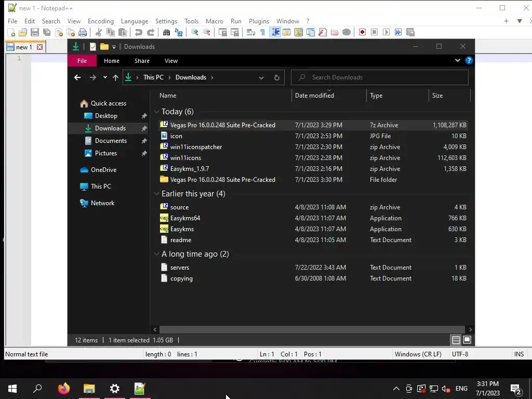Click the scroll right arrow in Explorer
The image size is (532, 399).
coord(470,329)
